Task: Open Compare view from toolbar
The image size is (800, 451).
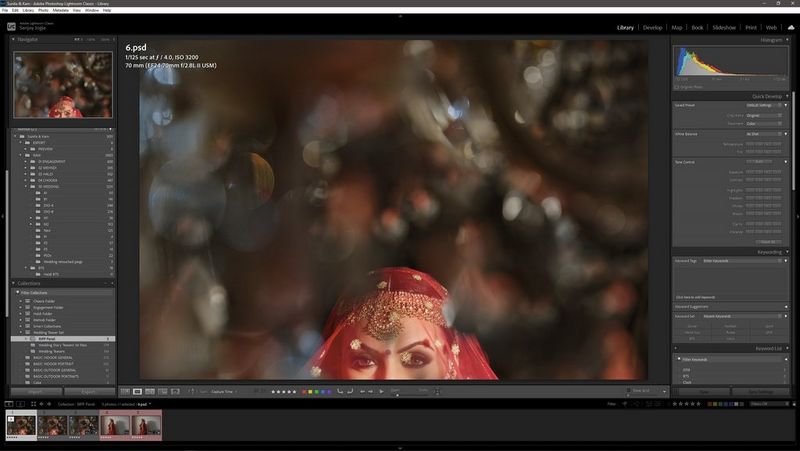Action: pyautogui.click(x=149, y=391)
